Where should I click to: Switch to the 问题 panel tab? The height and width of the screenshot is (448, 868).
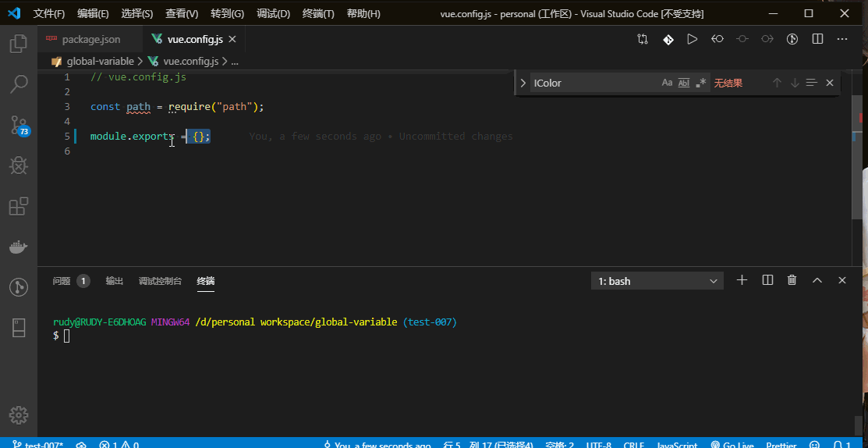click(62, 281)
